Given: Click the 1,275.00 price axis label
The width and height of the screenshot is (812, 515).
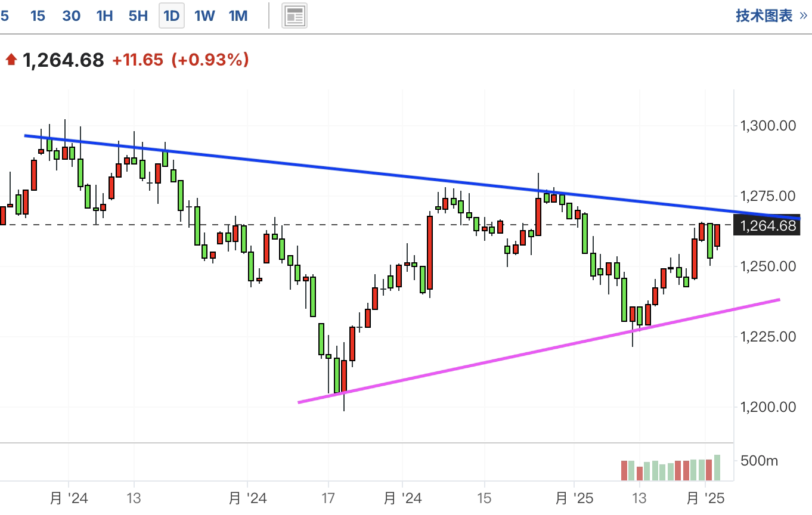Looking at the screenshot, I should tap(768, 196).
